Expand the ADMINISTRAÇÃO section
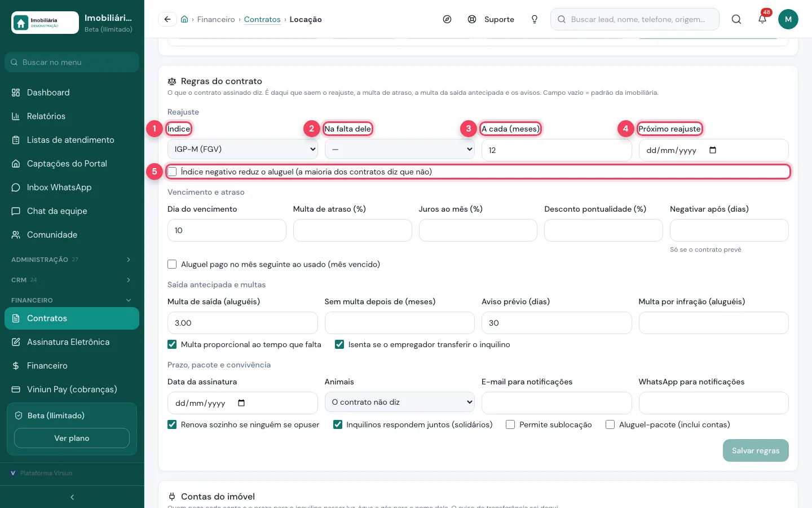This screenshot has height=508, width=812. point(72,260)
